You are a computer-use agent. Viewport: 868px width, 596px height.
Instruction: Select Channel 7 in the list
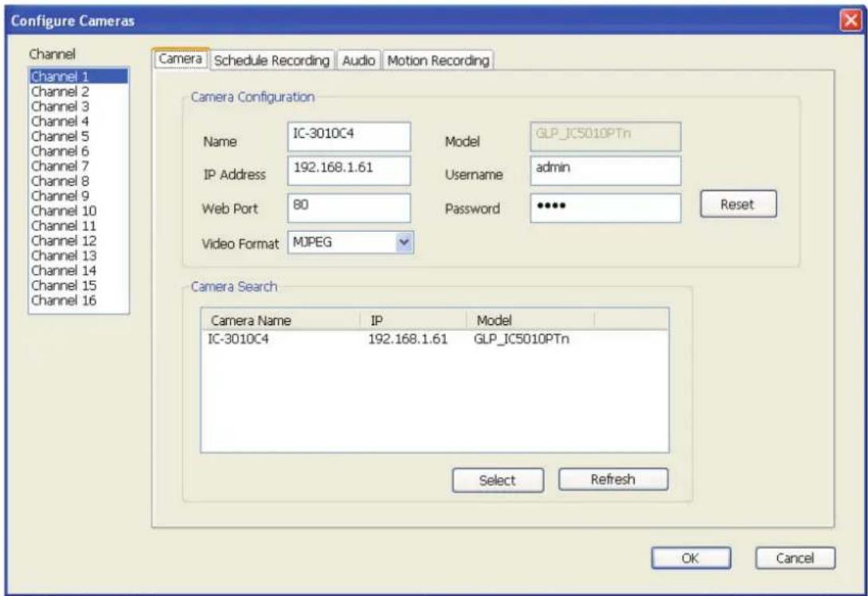[79, 167]
